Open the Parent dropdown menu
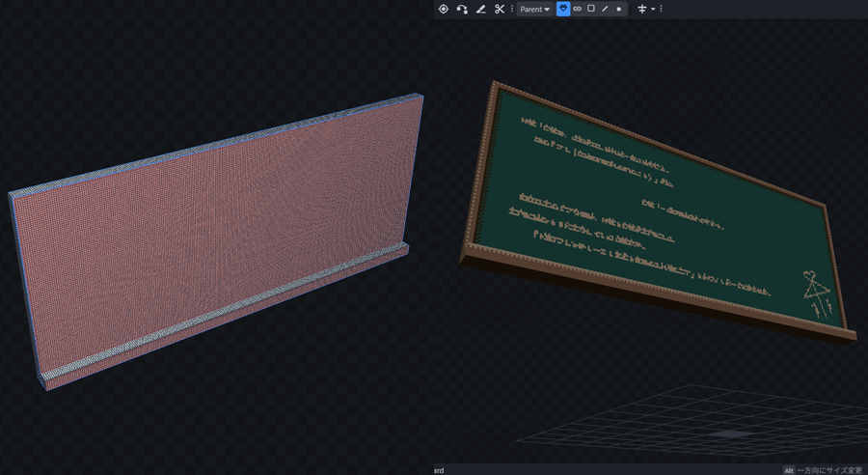Screen dimensions: 868x475 click(534, 9)
